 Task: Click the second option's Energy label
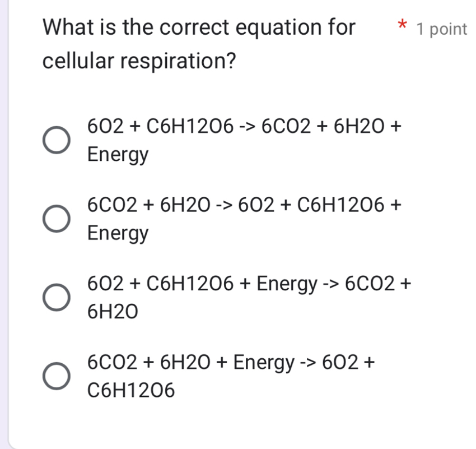pyautogui.click(x=118, y=233)
